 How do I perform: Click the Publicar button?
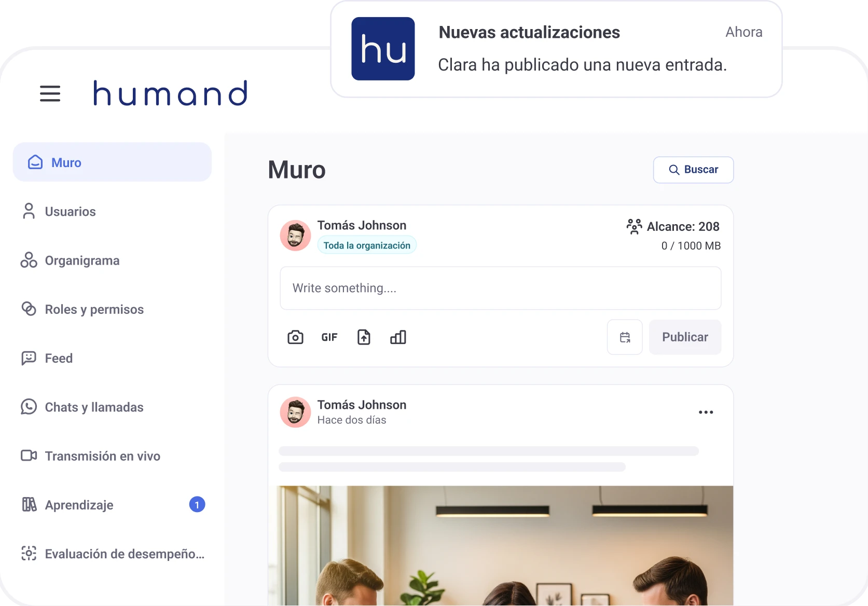click(x=685, y=337)
